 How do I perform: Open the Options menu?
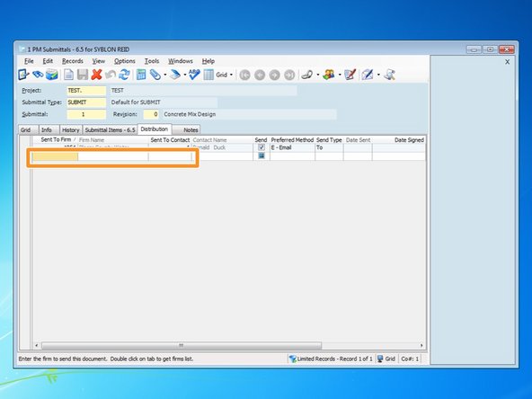pos(125,61)
